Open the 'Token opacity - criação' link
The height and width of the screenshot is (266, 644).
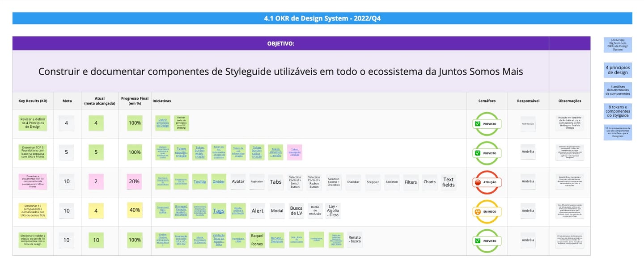(x=181, y=152)
